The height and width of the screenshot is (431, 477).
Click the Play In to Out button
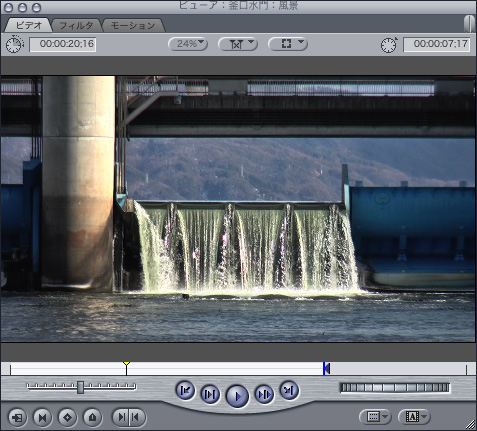(210, 394)
